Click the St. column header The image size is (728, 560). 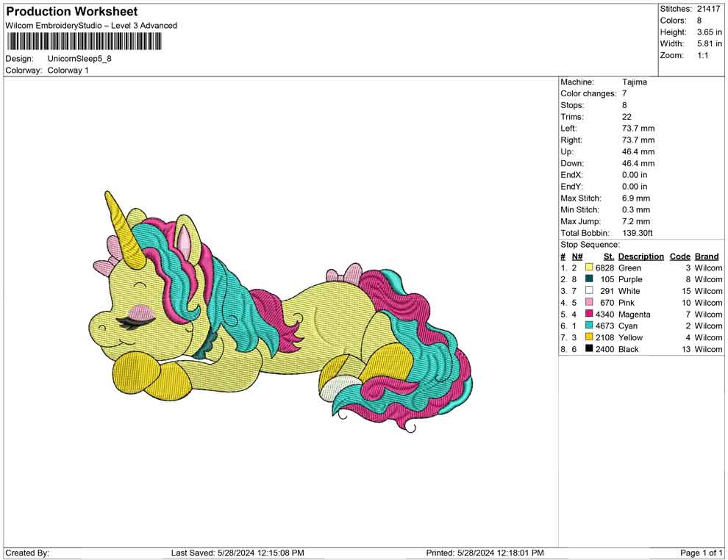click(x=609, y=256)
